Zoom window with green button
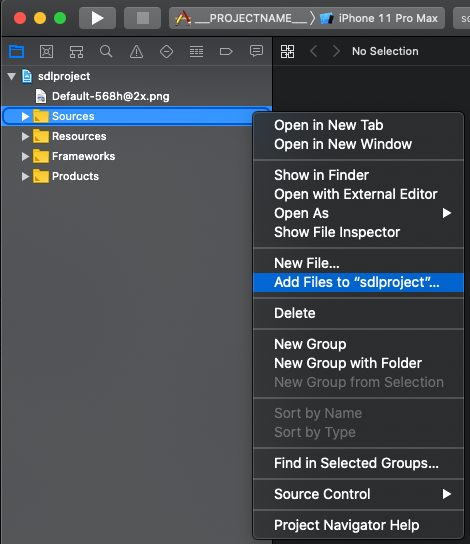470x544 pixels. (x=60, y=18)
